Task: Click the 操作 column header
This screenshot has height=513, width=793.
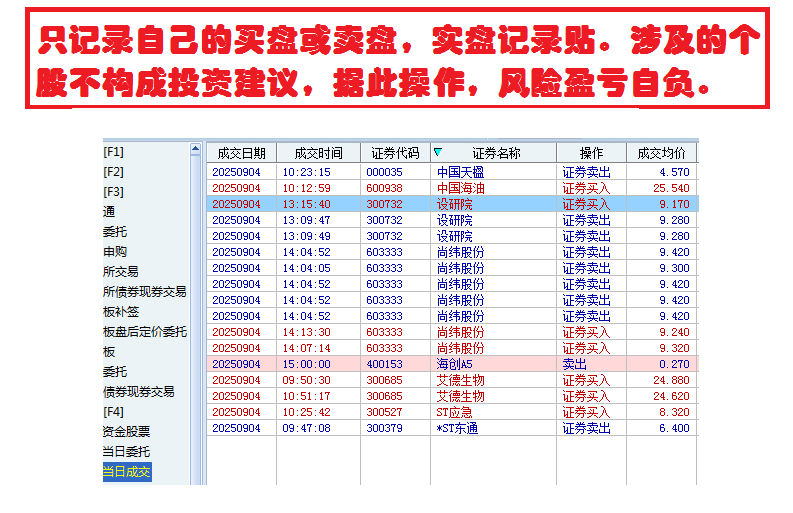Action: pyautogui.click(x=591, y=153)
